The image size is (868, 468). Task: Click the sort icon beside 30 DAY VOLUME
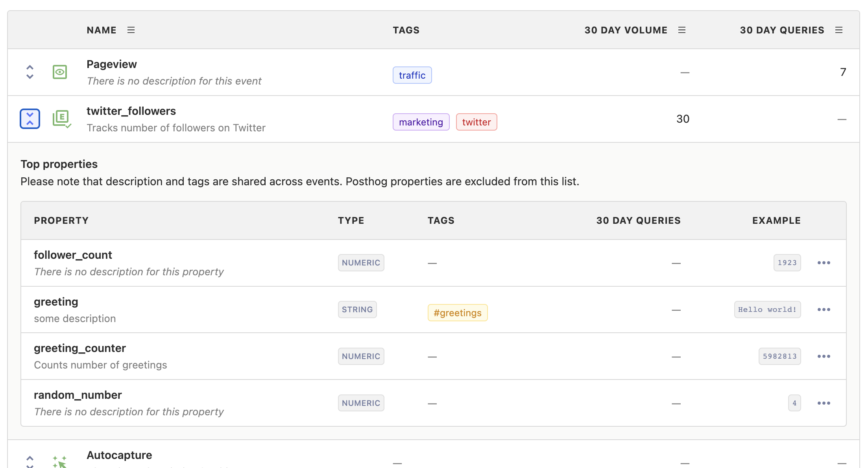coord(683,29)
